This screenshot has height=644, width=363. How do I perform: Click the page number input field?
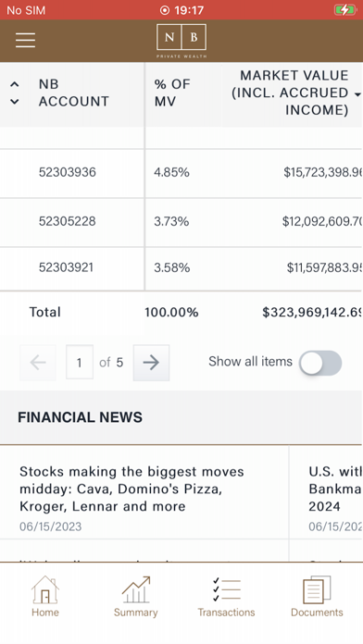(80, 363)
